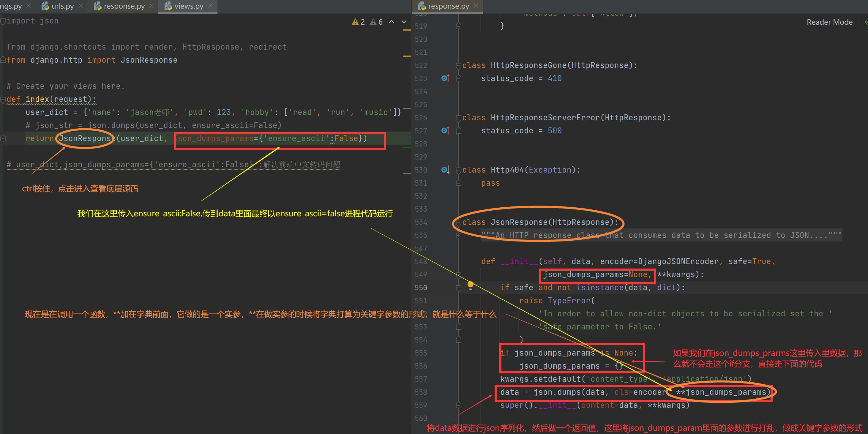Click 'safe=True' in the __init__ signature
The width and height of the screenshot is (868, 434).
[x=750, y=261]
